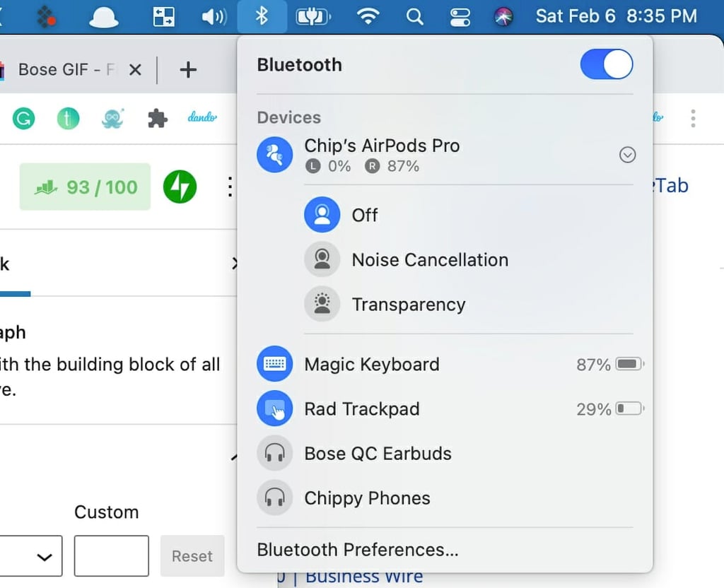Click the right AirPod 87% battery label
Image resolution: width=724 pixels, height=588 pixels.
pyautogui.click(x=392, y=166)
